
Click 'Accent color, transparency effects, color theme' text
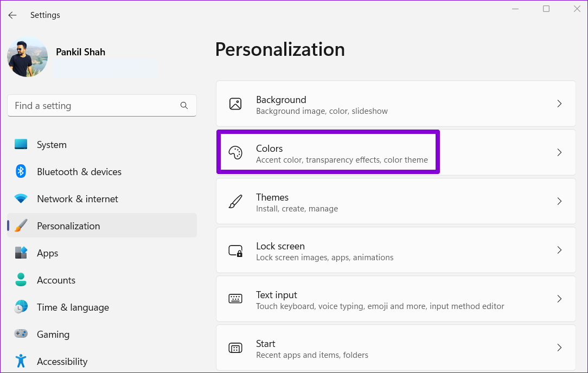tap(342, 160)
